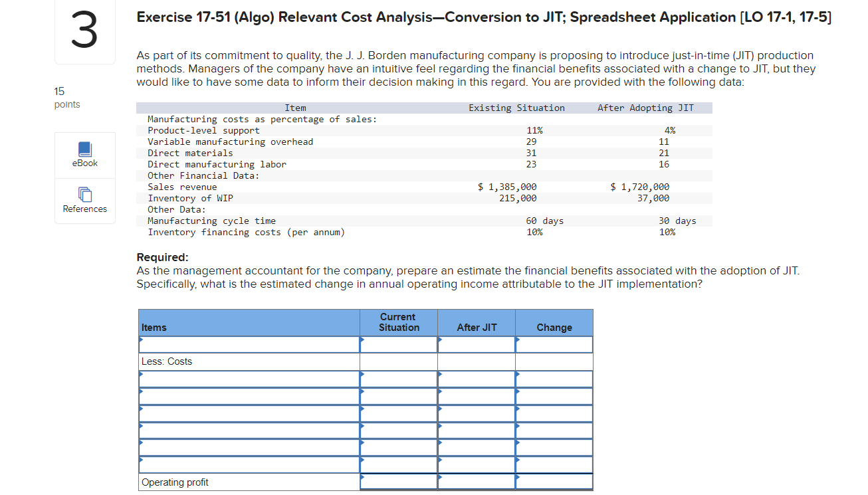Open the References panel

[84, 201]
